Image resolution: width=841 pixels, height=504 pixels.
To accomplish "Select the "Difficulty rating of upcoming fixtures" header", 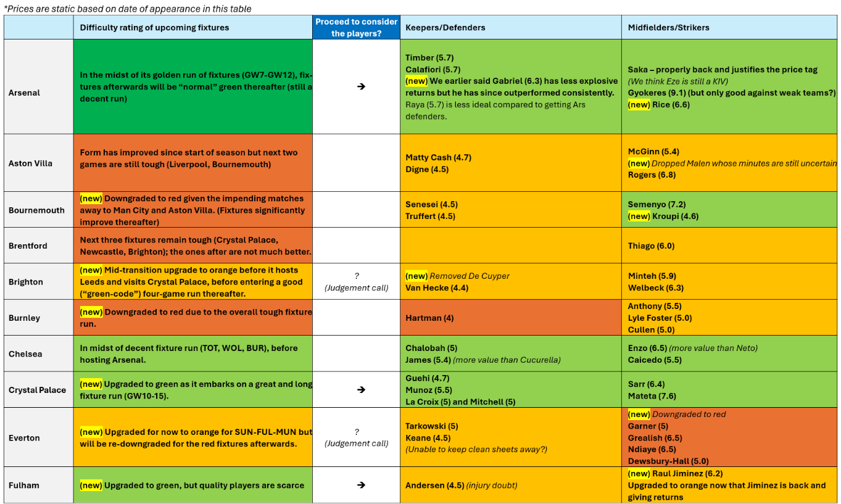I will [154, 28].
